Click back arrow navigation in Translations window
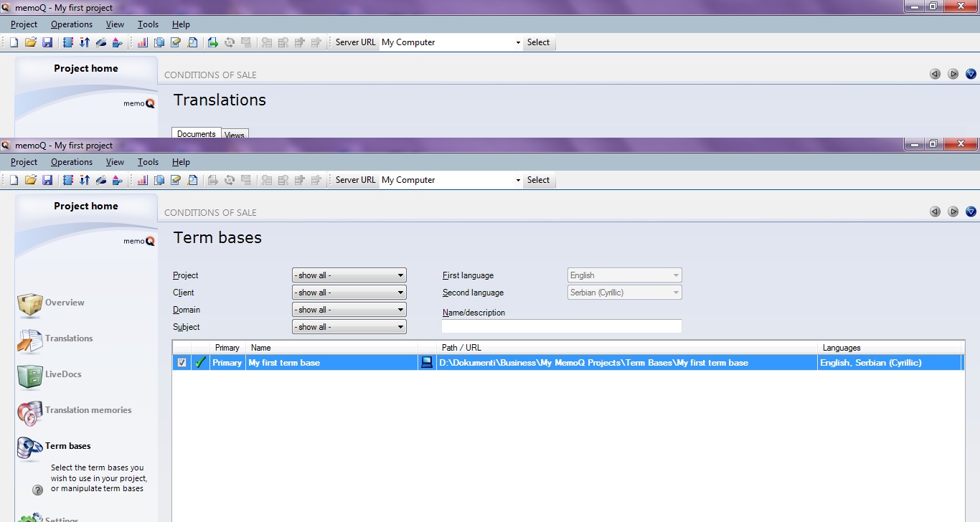The width and height of the screenshot is (980, 522). [x=935, y=74]
